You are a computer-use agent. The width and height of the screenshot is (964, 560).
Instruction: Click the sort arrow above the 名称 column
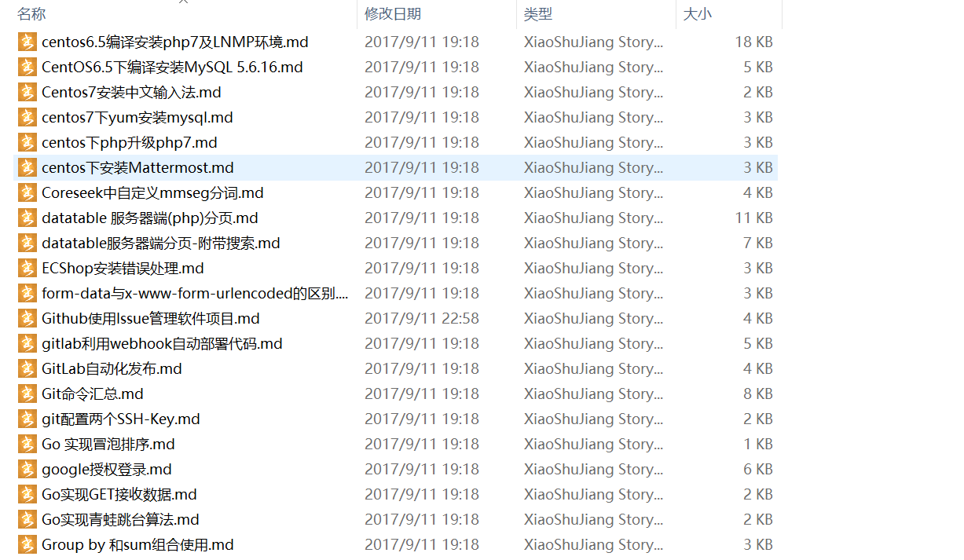pyautogui.click(x=184, y=2)
